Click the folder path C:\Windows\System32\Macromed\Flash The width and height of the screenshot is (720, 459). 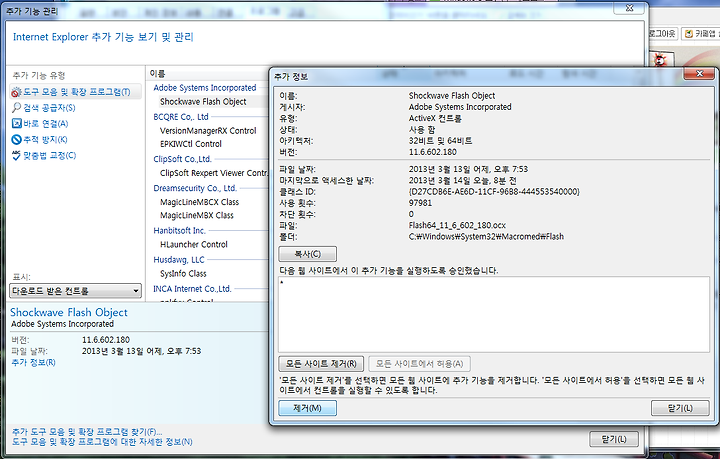point(486,237)
